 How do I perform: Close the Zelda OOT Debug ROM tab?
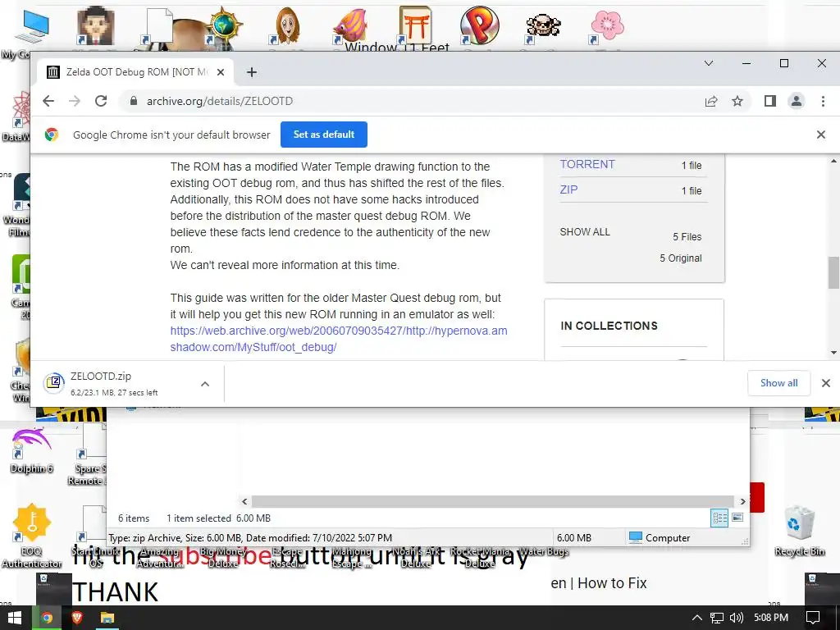[220, 72]
